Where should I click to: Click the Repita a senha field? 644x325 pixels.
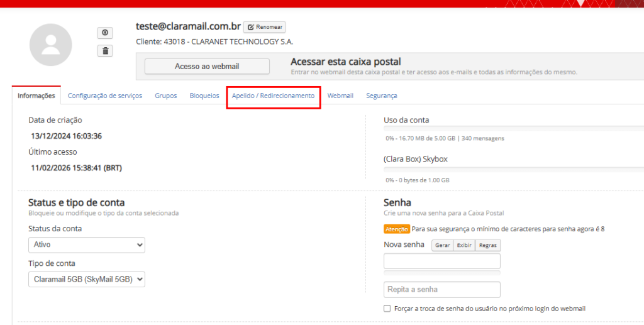441,289
